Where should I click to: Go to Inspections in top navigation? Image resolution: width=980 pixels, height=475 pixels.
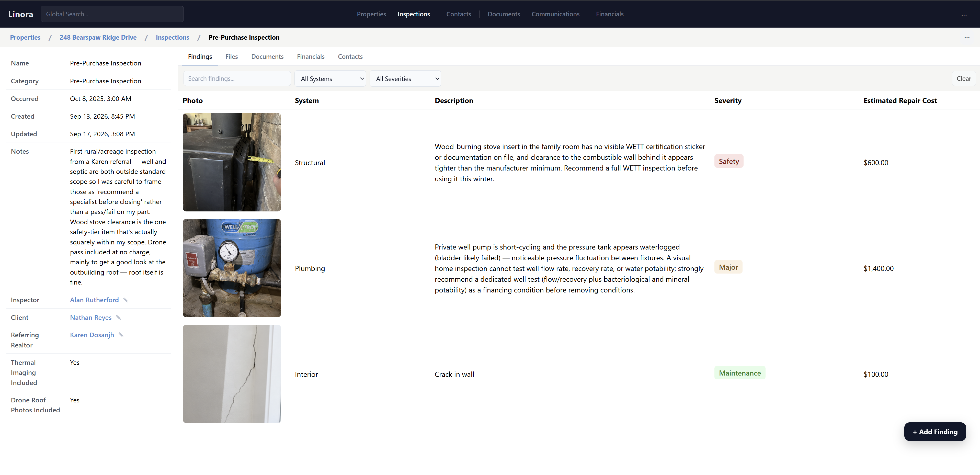coord(414,14)
